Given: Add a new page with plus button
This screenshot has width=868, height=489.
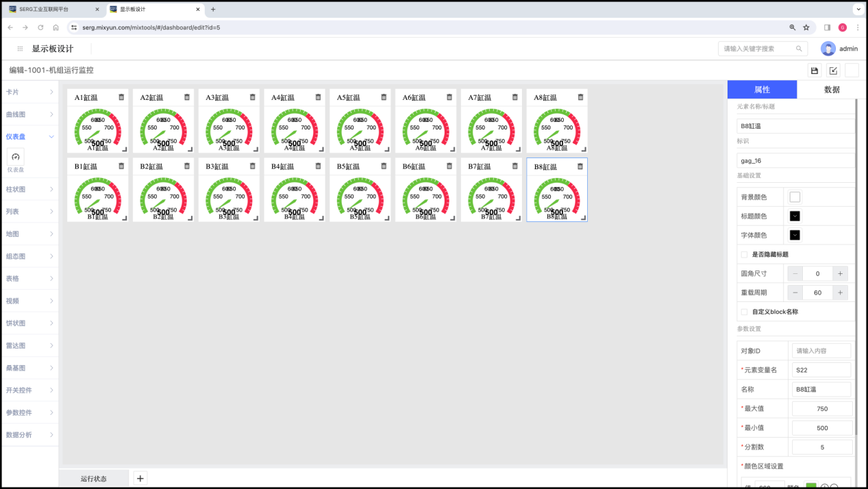Looking at the screenshot, I should 140,478.
